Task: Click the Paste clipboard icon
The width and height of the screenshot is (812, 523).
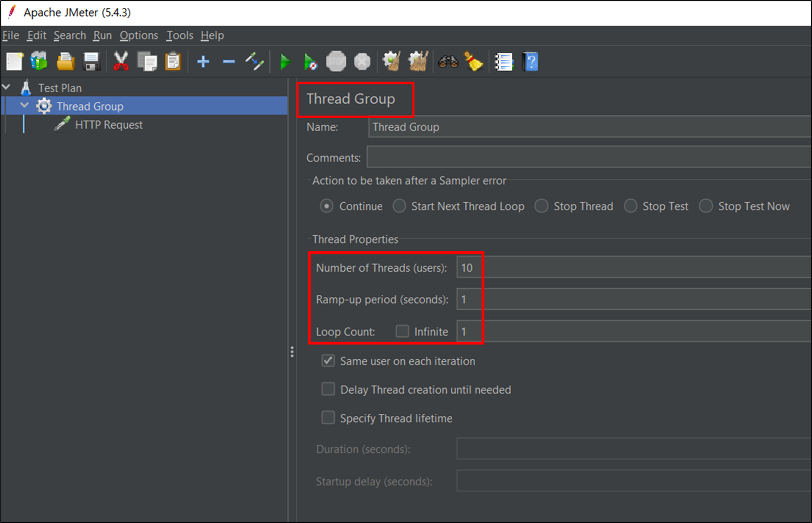Action: pyautogui.click(x=173, y=62)
